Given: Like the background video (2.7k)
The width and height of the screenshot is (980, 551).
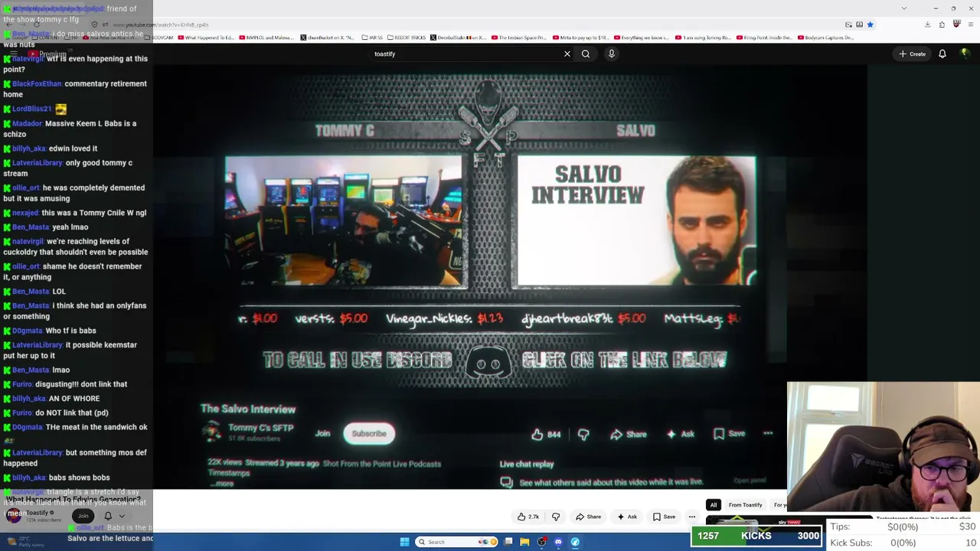Looking at the screenshot, I should tap(528, 517).
